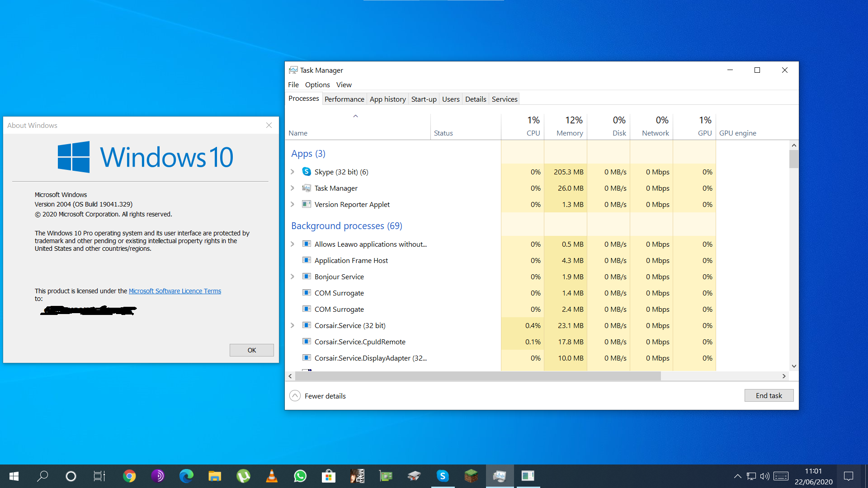Screen dimensions: 868x488
Task: Sort processes by Memory column
Action: tap(566, 127)
